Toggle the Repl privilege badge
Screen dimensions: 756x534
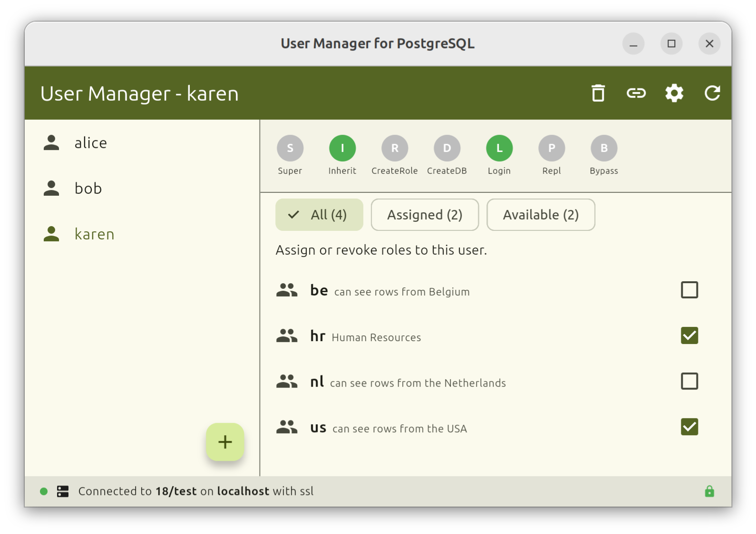pyautogui.click(x=552, y=148)
